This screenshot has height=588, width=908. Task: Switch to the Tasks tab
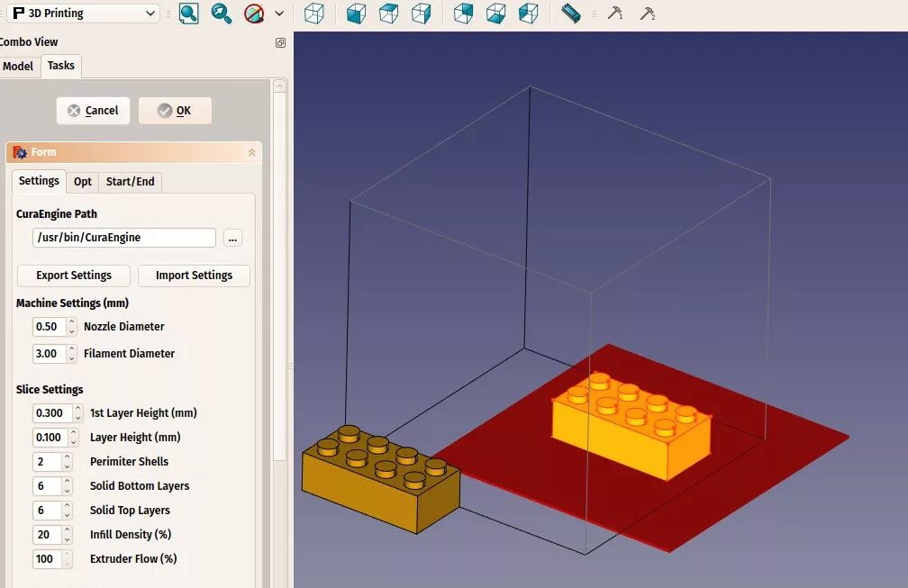[x=61, y=66]
